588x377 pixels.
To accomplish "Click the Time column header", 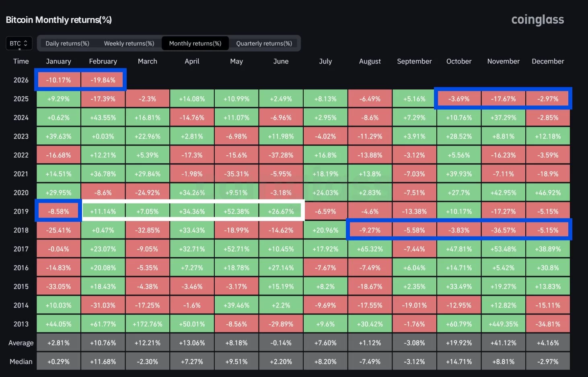I will (21, 61).
